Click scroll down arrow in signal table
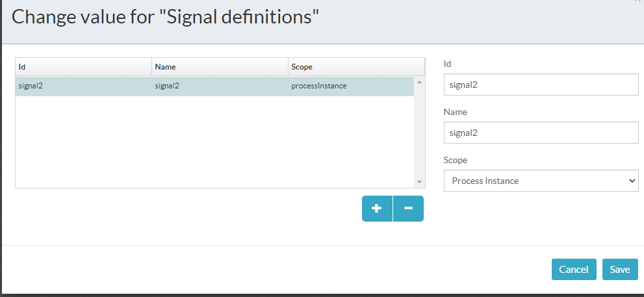Image resolution: width=644 pixels, height=297 pixels. coord(419,182)
